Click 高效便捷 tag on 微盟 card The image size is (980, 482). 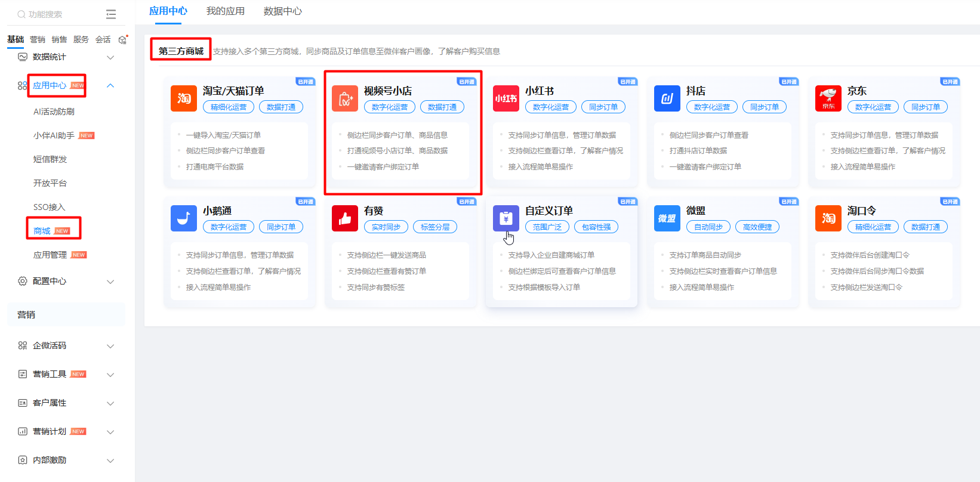click(x=757, y=227)
